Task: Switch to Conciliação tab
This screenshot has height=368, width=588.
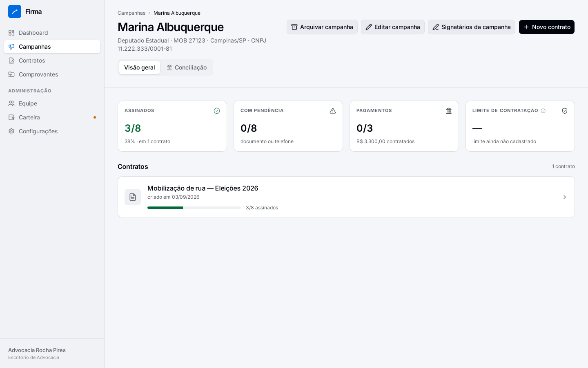Action: pyautogui.click(x=187, y=67)
